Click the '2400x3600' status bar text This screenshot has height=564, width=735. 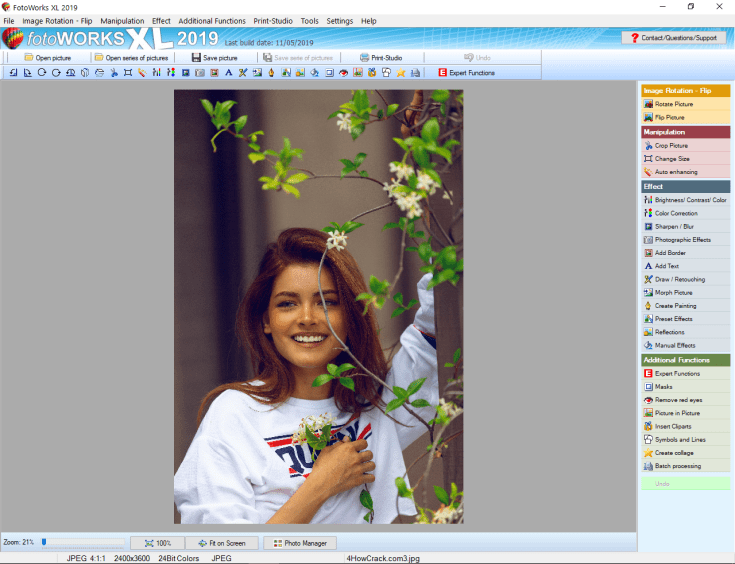(x=132, y=558)
